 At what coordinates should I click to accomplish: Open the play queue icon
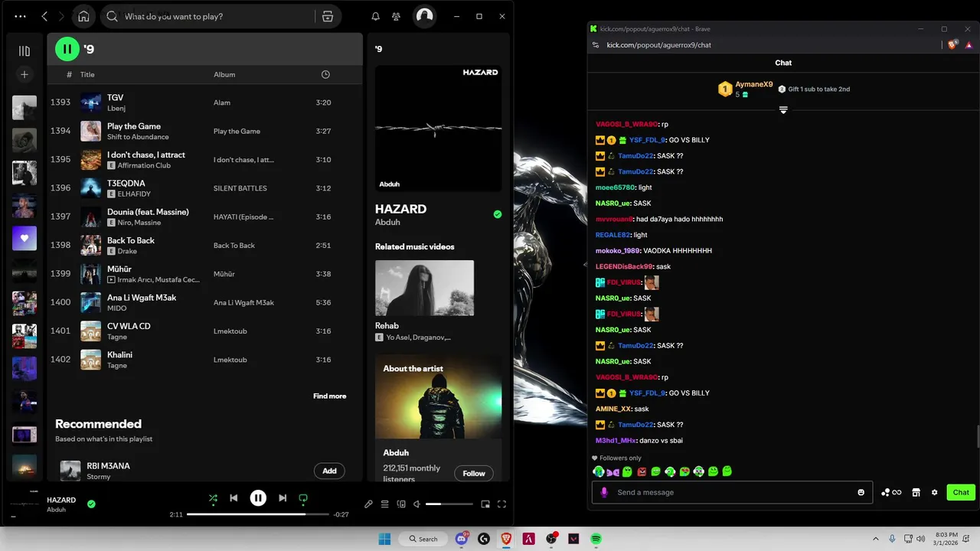click(384, 504)
